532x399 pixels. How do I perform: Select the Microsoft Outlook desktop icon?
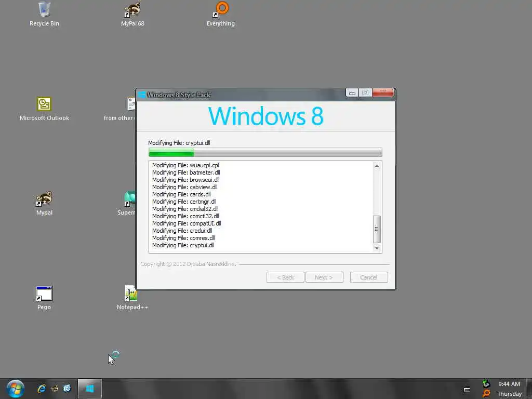pos(44,109)
